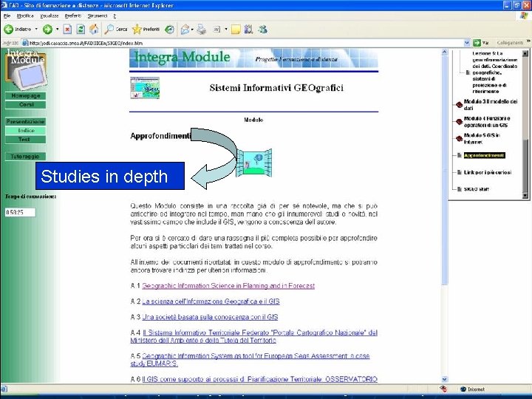Open link A.2 La scienza dell'Informazione Geografica
This screenshot has height=399, width=532.
[211, 301]
